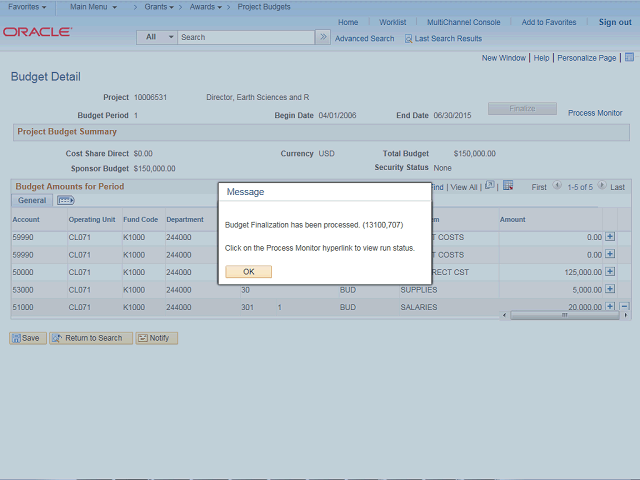This screenshot has height=480, width=640.
Task: Click the Total Budget value $150,000.00
Action: 474,153
